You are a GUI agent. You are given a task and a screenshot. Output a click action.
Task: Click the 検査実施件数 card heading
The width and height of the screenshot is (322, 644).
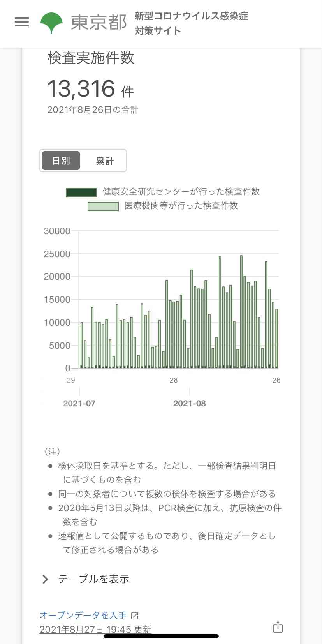tap(91, 58)
